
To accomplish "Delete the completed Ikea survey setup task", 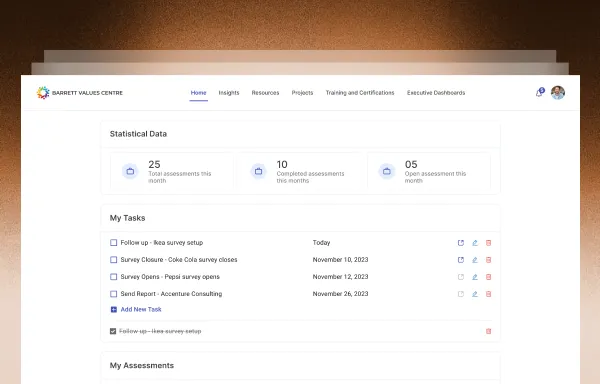I will pyautogui.click(x=489, y=331).
